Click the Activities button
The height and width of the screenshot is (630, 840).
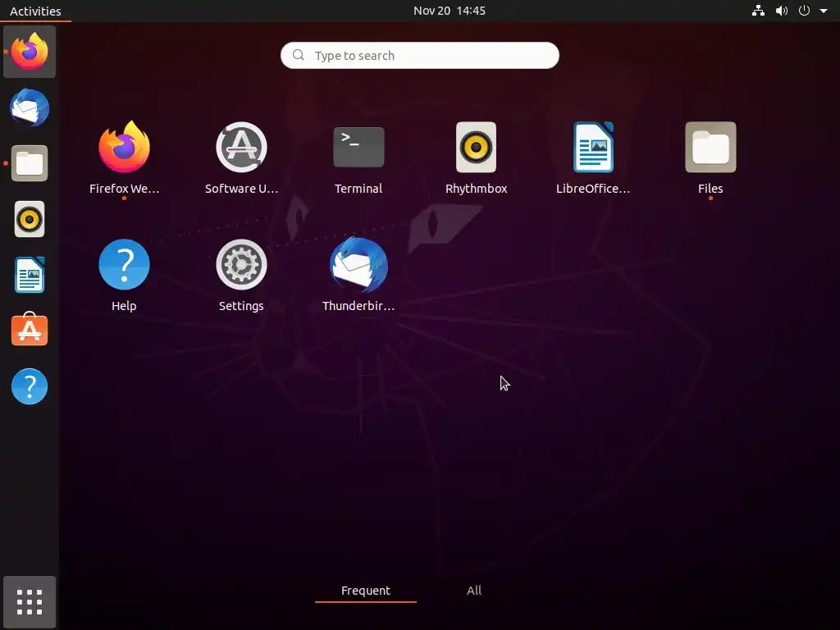click(x=35, y=11)
